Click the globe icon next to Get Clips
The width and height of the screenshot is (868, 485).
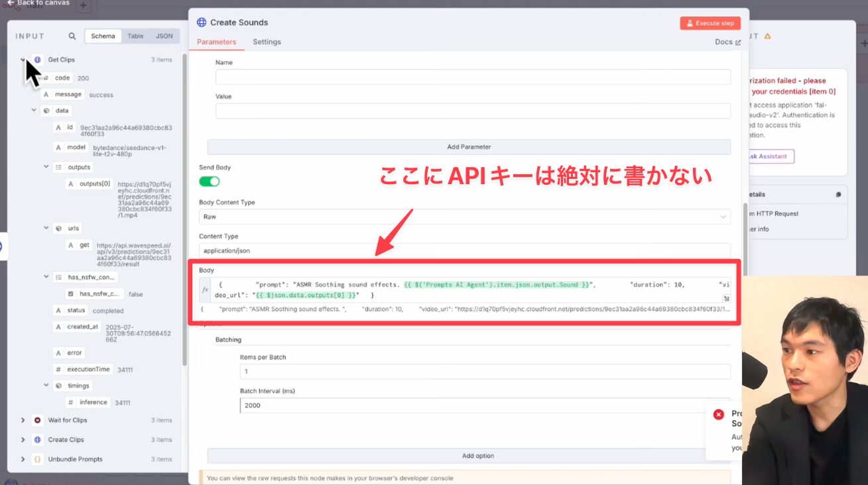coord(37,60)
